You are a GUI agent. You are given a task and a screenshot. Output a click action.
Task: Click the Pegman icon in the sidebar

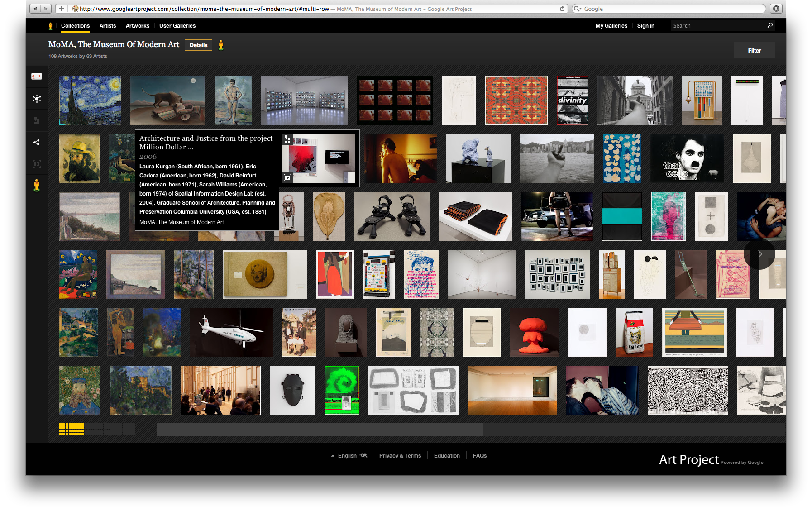pos(36,184)
